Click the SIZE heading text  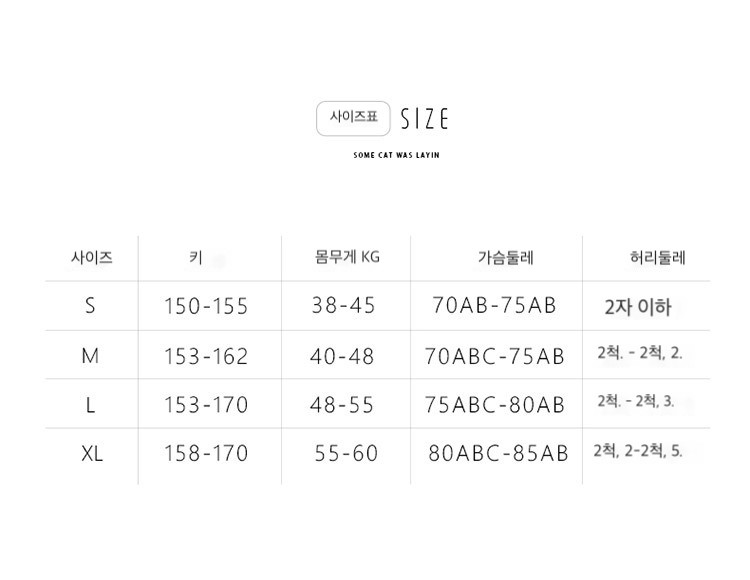(424, 119)
